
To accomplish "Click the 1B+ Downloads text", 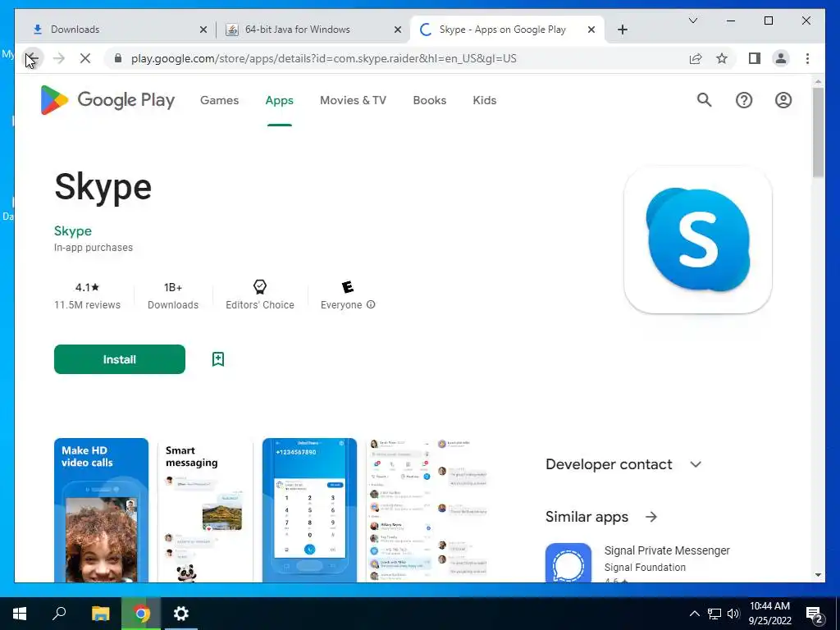I will (x=173, y=295).
